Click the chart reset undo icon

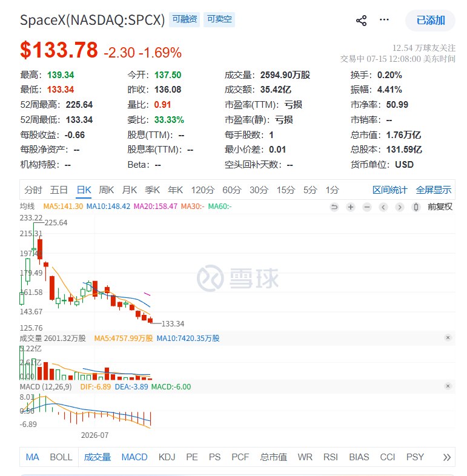coord(334,207)
